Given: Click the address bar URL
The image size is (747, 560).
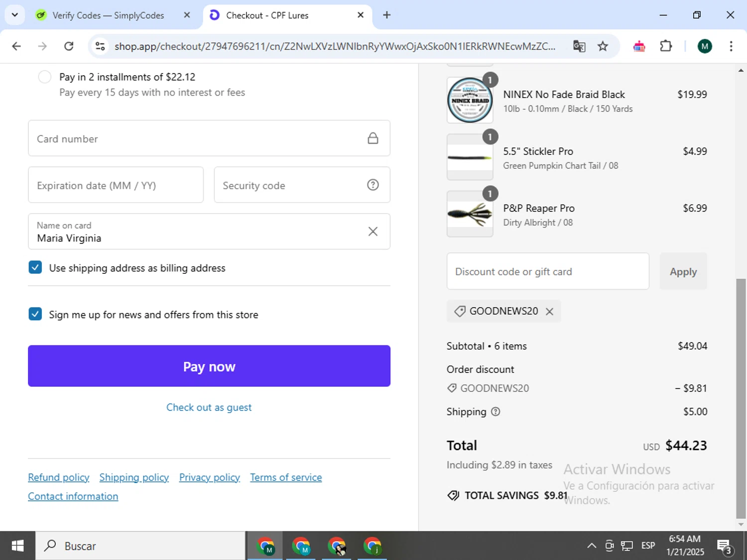Looking at the screenshot, I should point(335,46).
